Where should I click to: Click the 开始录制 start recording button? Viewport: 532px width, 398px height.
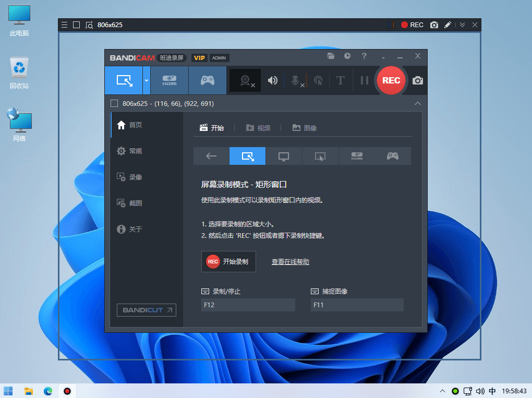228,262
